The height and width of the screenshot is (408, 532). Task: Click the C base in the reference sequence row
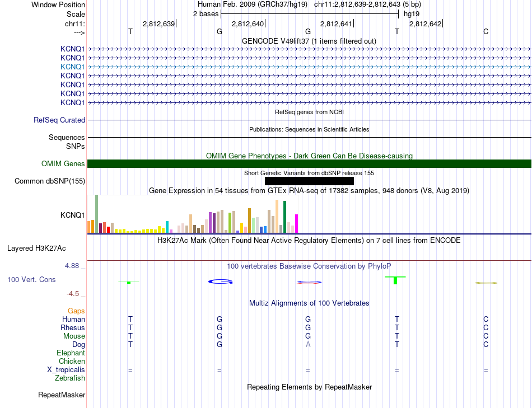coord(486,31)
